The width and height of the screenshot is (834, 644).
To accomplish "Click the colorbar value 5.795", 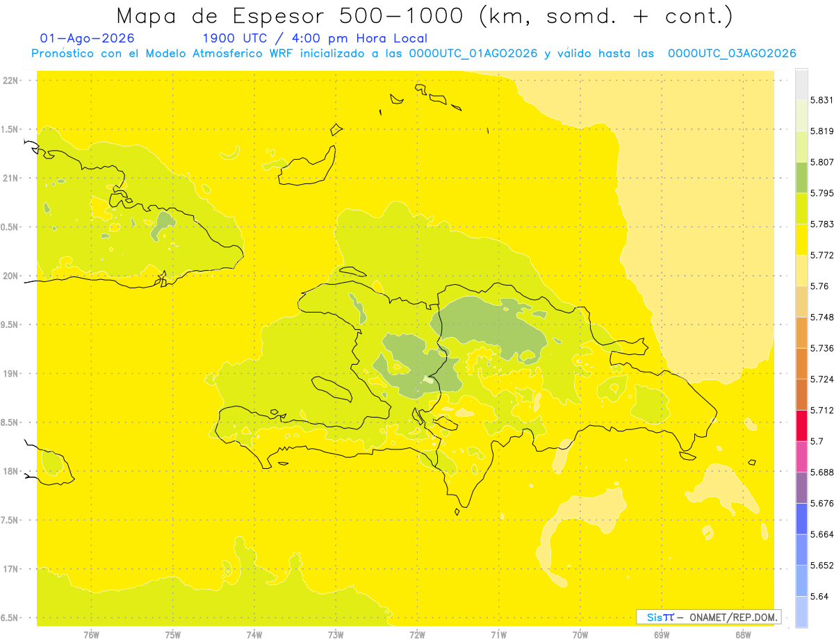I will click(x=822, y=193).
